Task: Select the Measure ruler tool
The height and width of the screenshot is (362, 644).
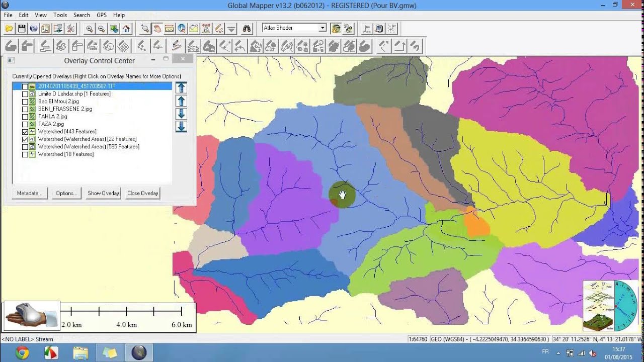Action: (x=169, y=29)
